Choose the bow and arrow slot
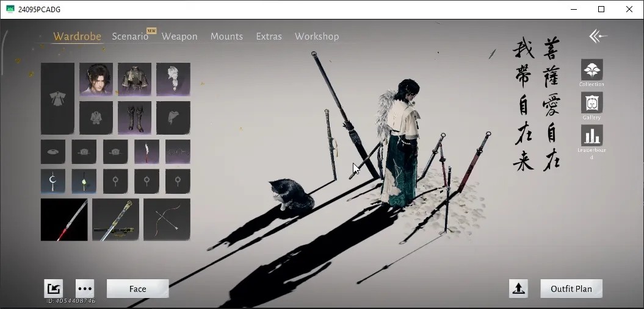The width and height of the screenshot is (644, 309). [x=167, y=219]
